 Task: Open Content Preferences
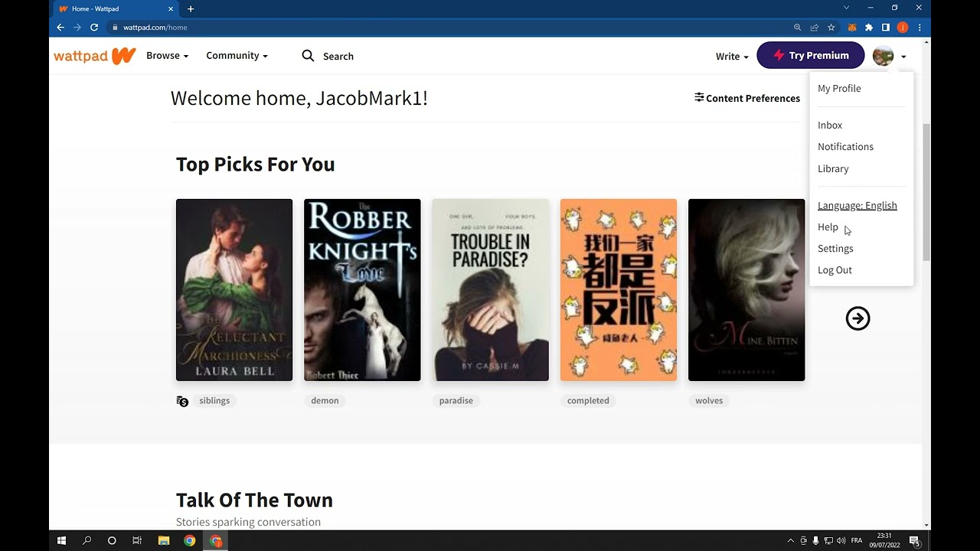(747, 98)
